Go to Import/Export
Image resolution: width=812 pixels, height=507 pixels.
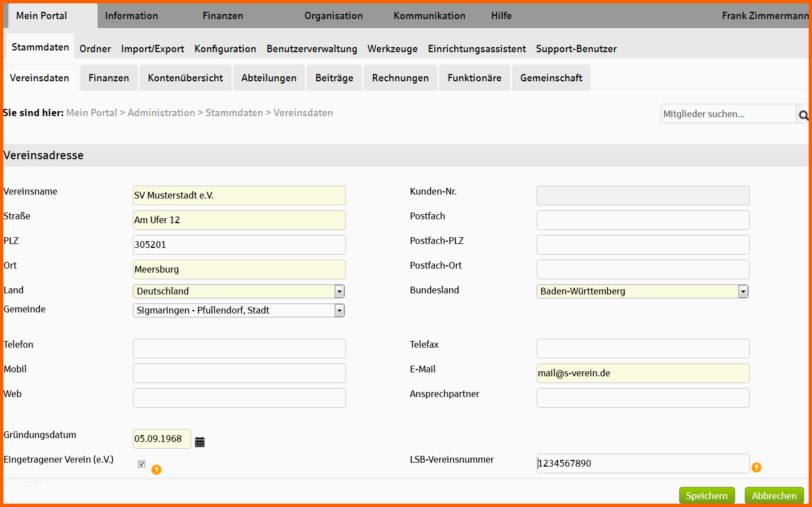click(153, 49)
